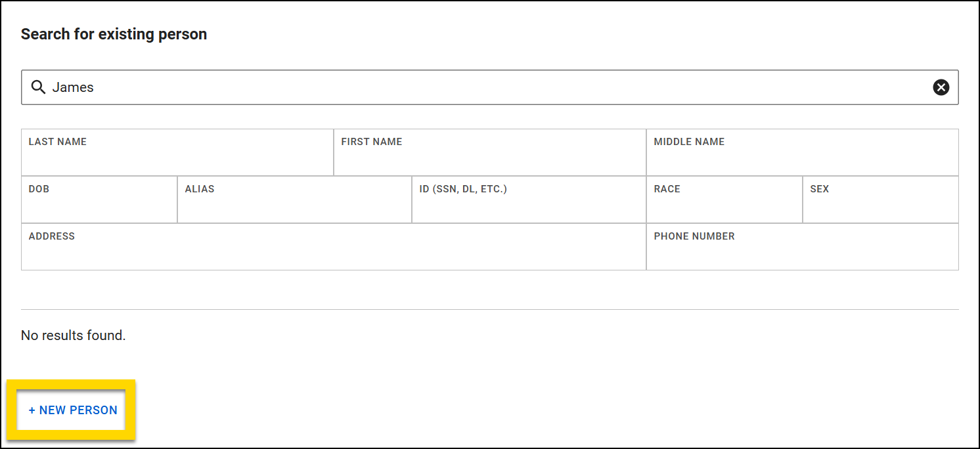Click the No results found message
The height and width of the screenshot is (449, 980).
[73, 335]
